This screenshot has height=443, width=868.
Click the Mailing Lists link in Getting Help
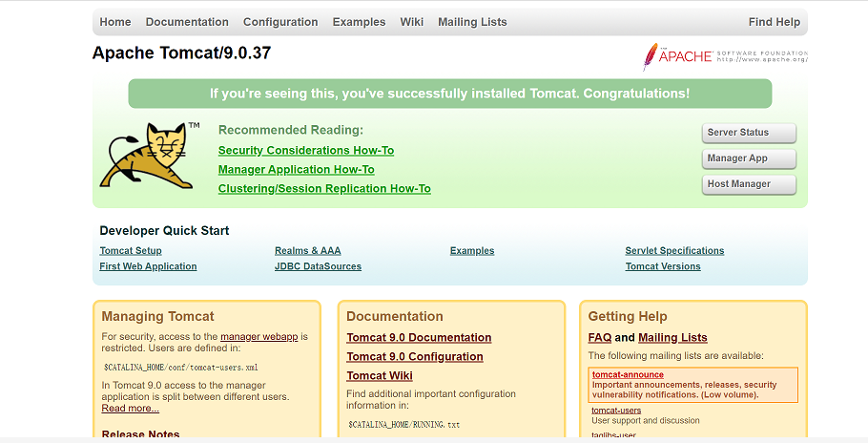[672, 338]
